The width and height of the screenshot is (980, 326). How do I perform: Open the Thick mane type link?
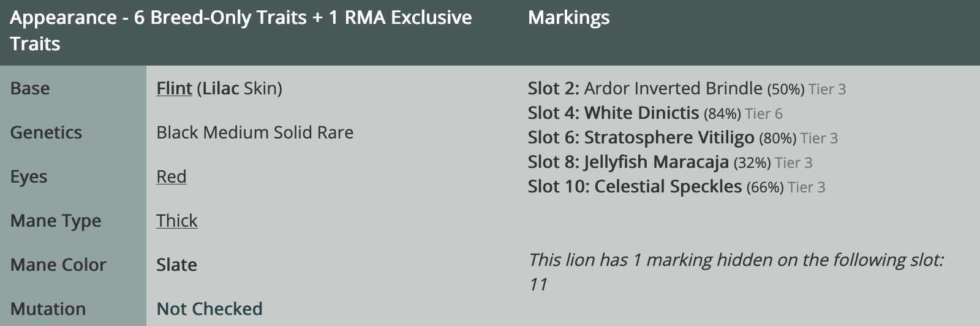176,221
